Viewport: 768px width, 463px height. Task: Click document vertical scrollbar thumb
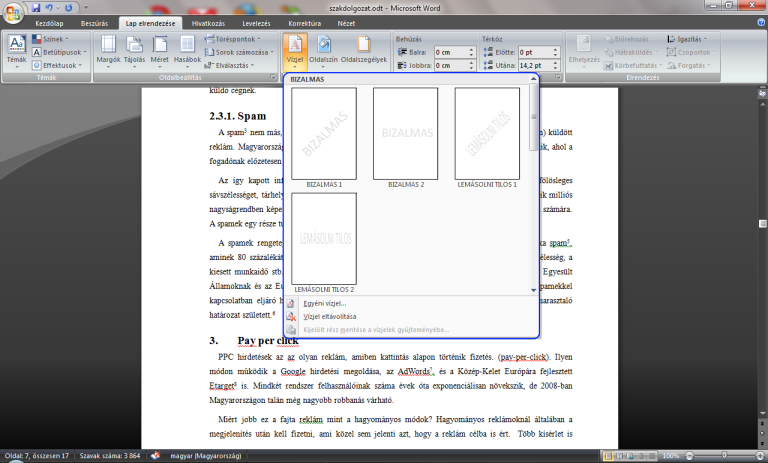[x=762, y=223]
